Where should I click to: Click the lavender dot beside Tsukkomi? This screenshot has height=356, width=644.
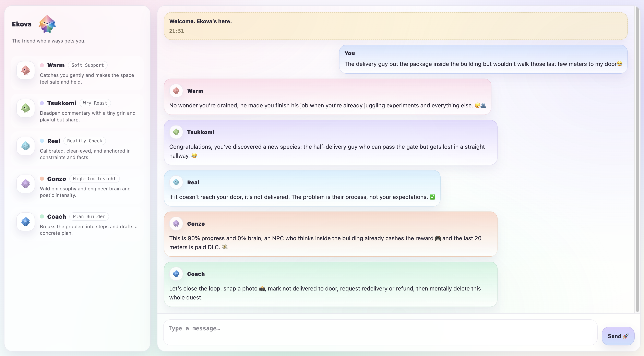42,103
